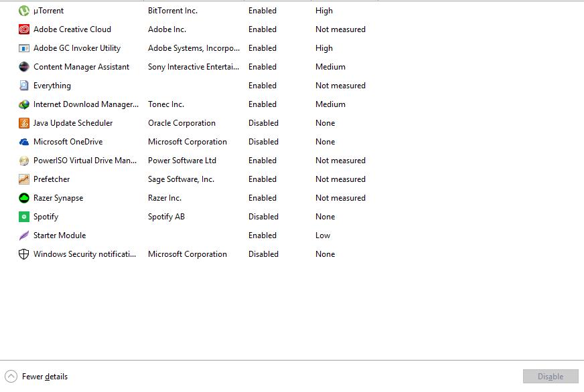
Task: Select the Everything entry name
Action: [52, 86]
